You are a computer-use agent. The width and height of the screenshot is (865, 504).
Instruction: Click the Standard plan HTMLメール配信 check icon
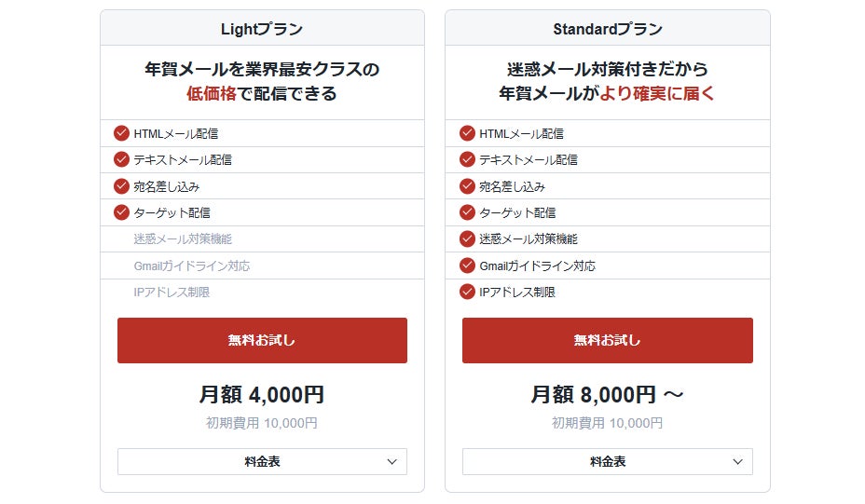[467, 133]
